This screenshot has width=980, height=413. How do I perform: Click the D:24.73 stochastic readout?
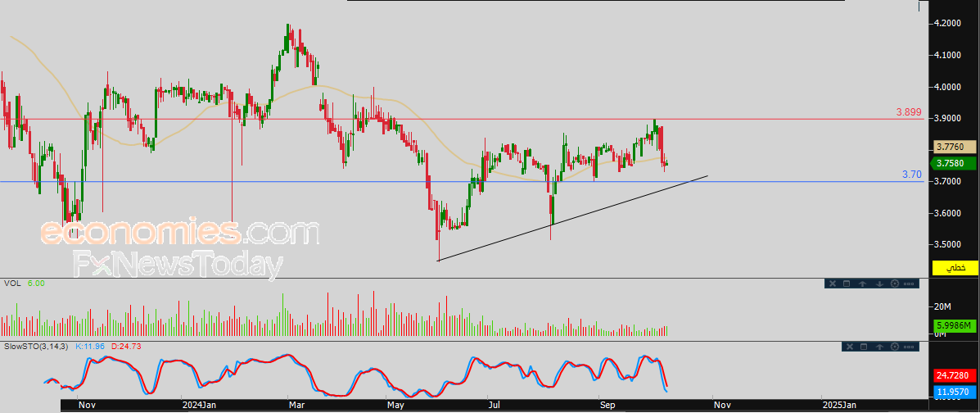point(128,346)
